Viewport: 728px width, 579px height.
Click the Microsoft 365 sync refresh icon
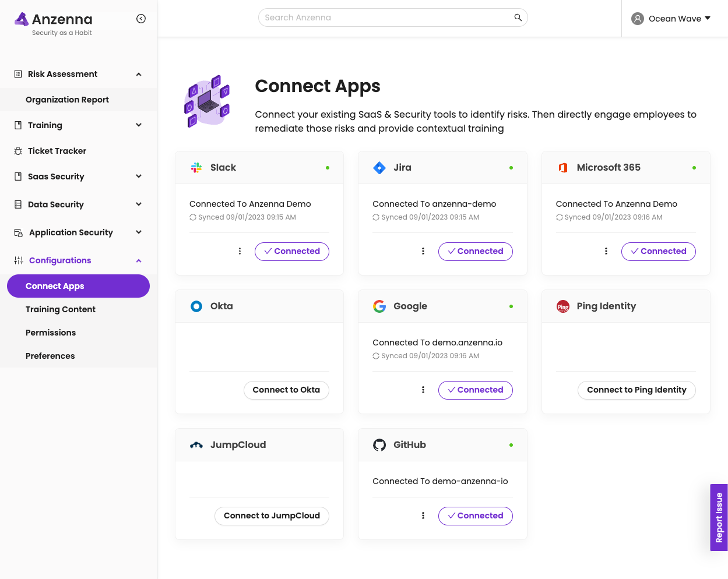(x=560, y=217)
